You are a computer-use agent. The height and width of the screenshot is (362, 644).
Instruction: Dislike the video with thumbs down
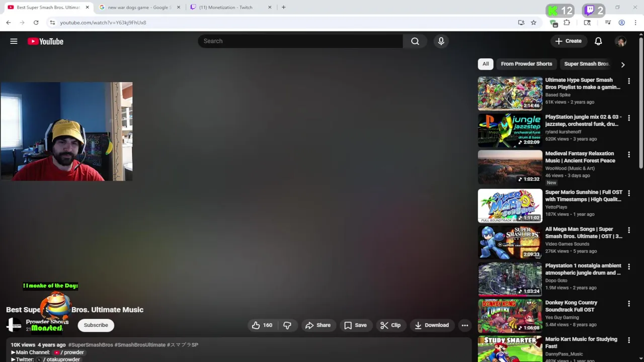287,325
